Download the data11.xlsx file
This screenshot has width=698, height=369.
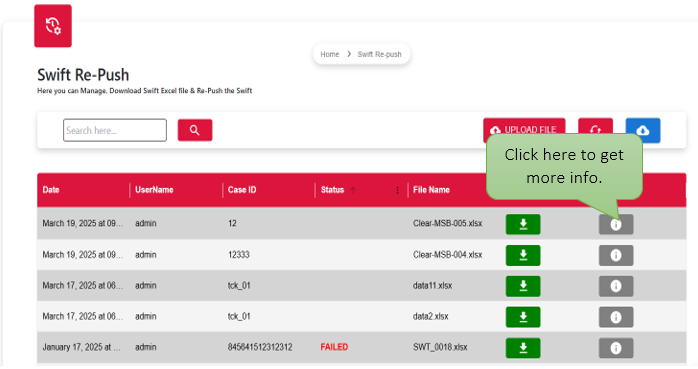tap(523, 286)
